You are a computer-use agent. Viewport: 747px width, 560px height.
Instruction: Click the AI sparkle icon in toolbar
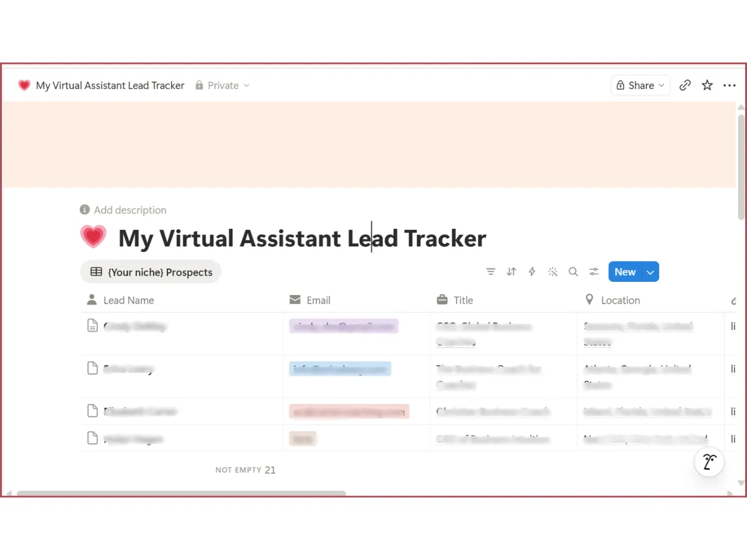coord(552,272)
